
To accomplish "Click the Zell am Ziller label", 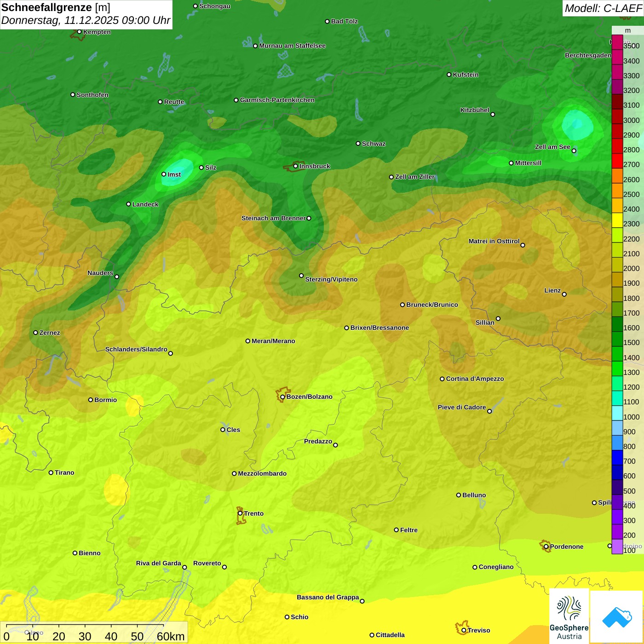I will coord(415,177).
